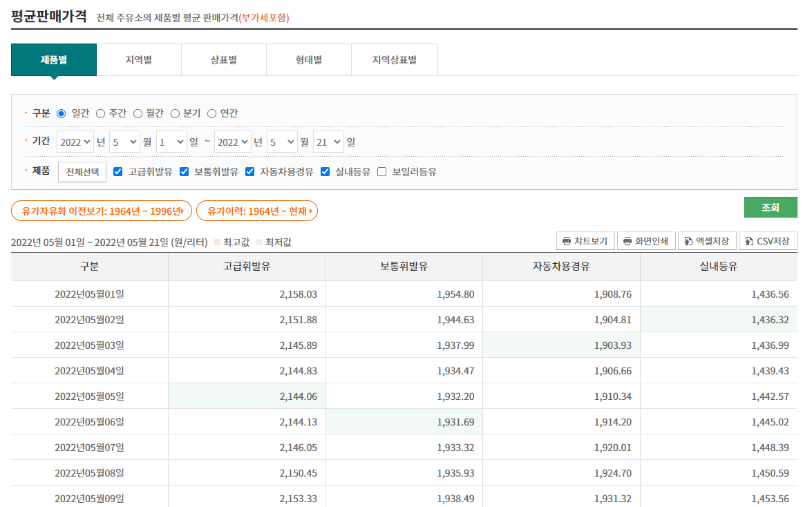The image size is (812, 507).
Task: Click lowest 자동차용경유 value 1,903.93
Action: tap(613, 345)
